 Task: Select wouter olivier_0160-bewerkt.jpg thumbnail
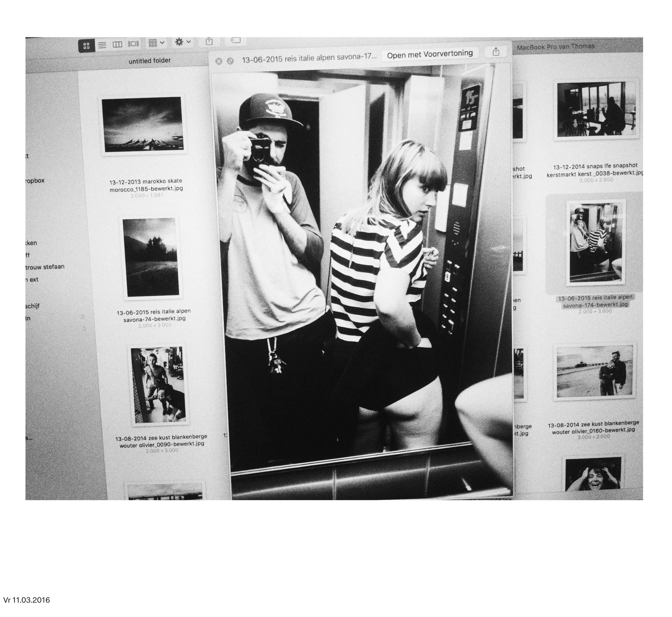[x=595, y=372]
